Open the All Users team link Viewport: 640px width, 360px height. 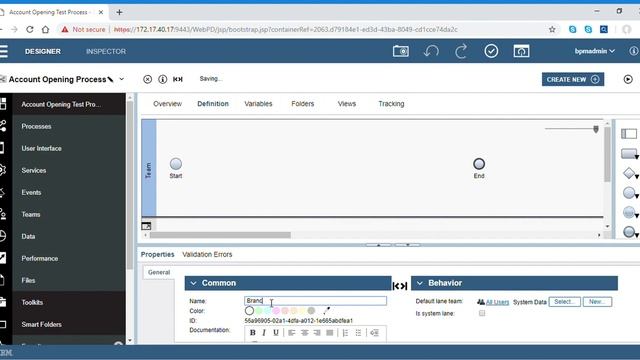pos(497,302)
